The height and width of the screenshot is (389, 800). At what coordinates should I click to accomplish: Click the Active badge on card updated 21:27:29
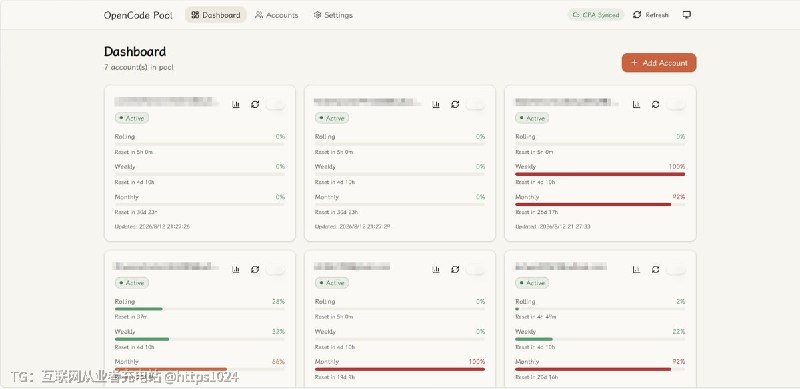[332, 118]
